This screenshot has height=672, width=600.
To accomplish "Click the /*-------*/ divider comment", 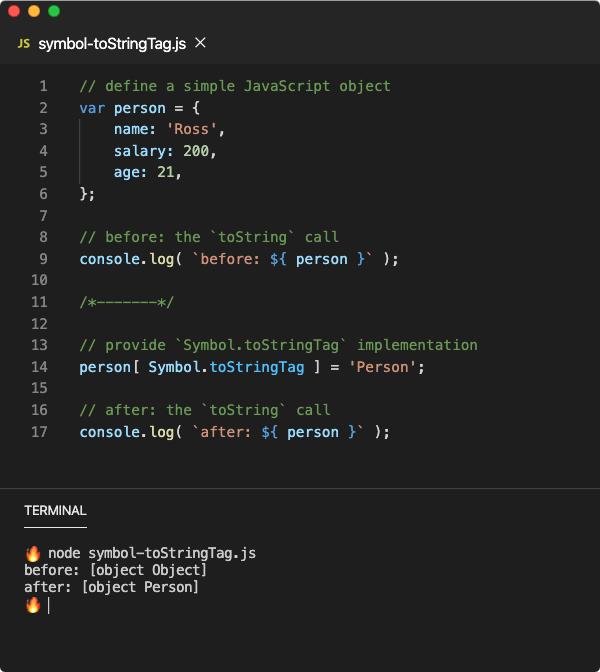I will click(x=127, y=302).
